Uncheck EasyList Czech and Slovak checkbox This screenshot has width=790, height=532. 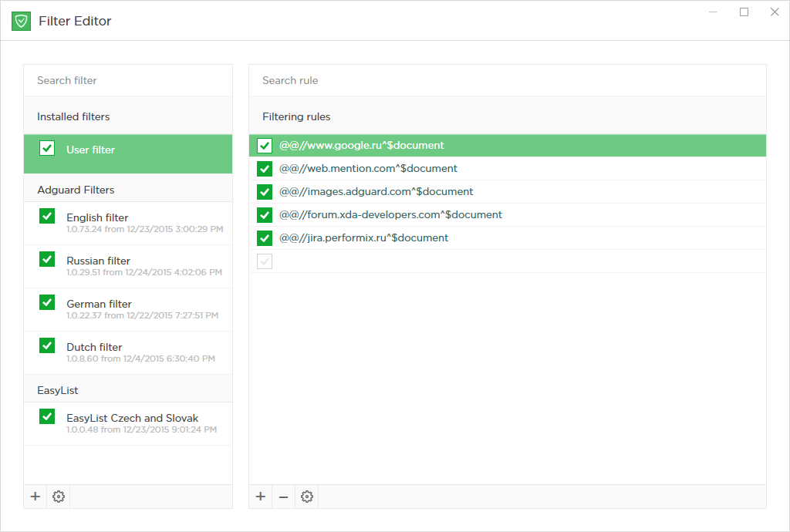(47, 417)
